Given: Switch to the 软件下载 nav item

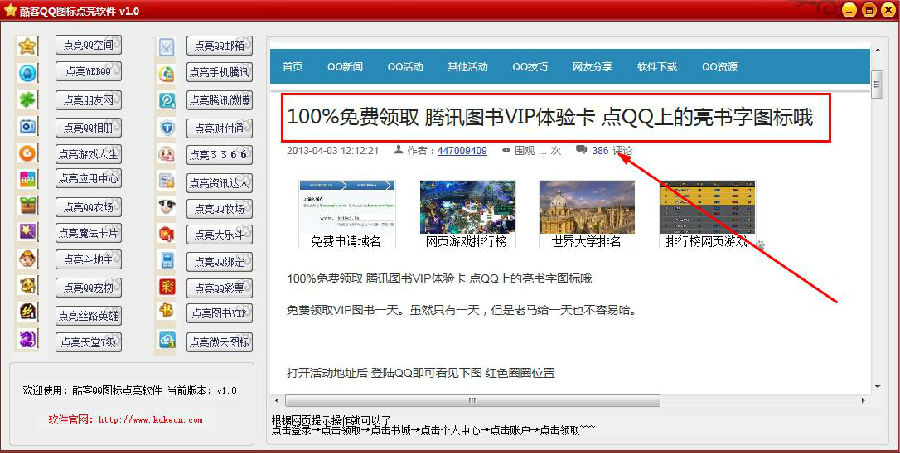Looking at the screenshot, I should click(x=657, y=67).
